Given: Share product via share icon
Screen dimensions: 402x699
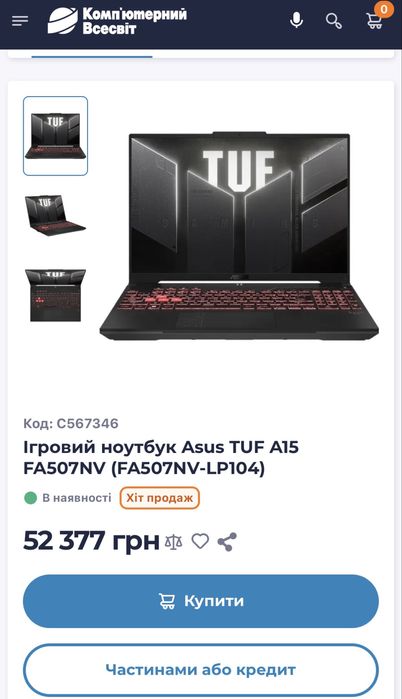Looking at the screenshot, I should pos(227,542).
